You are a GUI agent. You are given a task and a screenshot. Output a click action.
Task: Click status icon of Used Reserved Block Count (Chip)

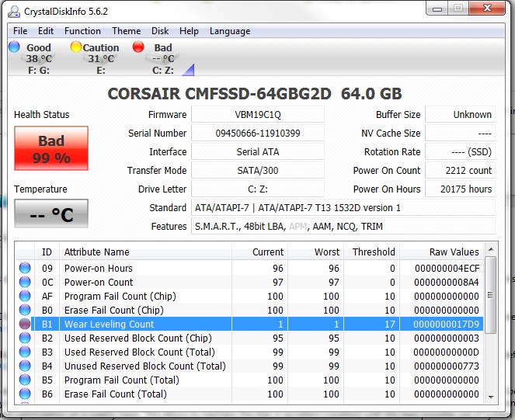[25, 338]
